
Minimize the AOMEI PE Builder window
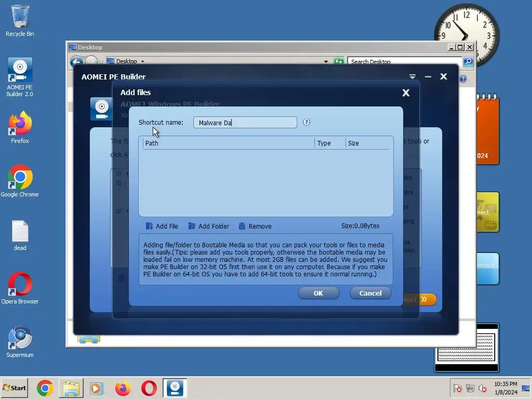(x=428, y=77)
